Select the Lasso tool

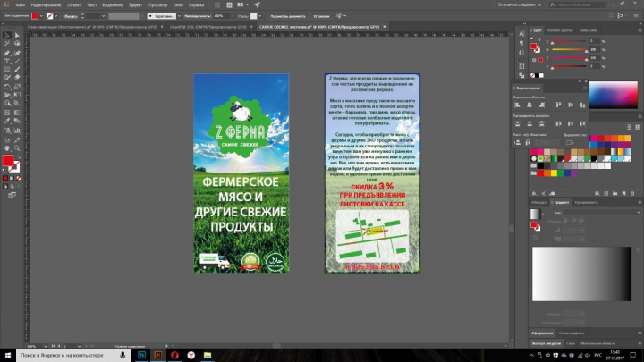click(17, 45)
